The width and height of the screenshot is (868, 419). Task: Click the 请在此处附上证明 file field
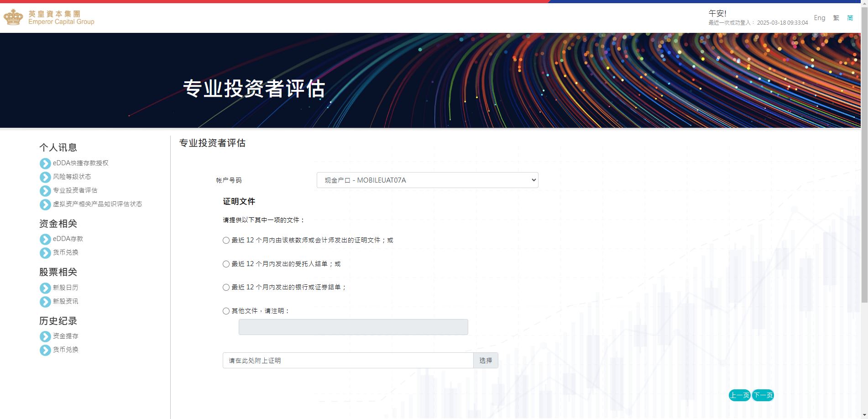pos(348,361)
